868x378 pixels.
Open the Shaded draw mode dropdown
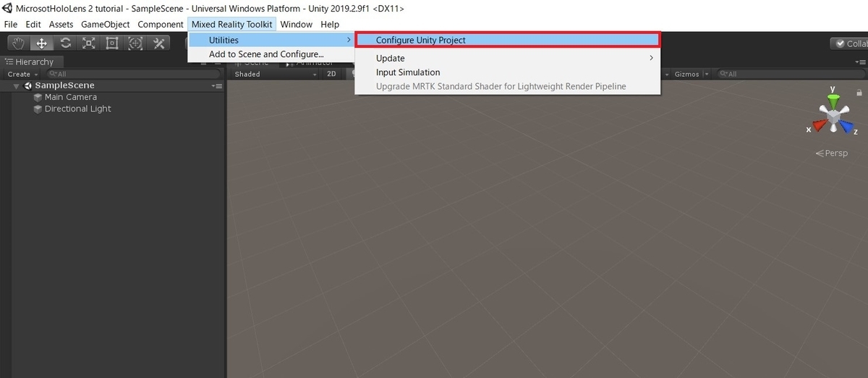pyautogui.click(x=275, y=74)
